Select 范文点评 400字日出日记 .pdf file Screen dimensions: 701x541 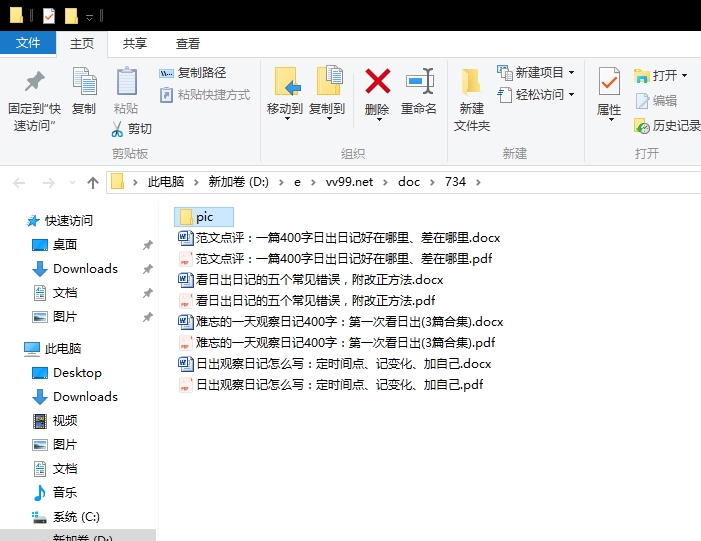tap(335, 258)
